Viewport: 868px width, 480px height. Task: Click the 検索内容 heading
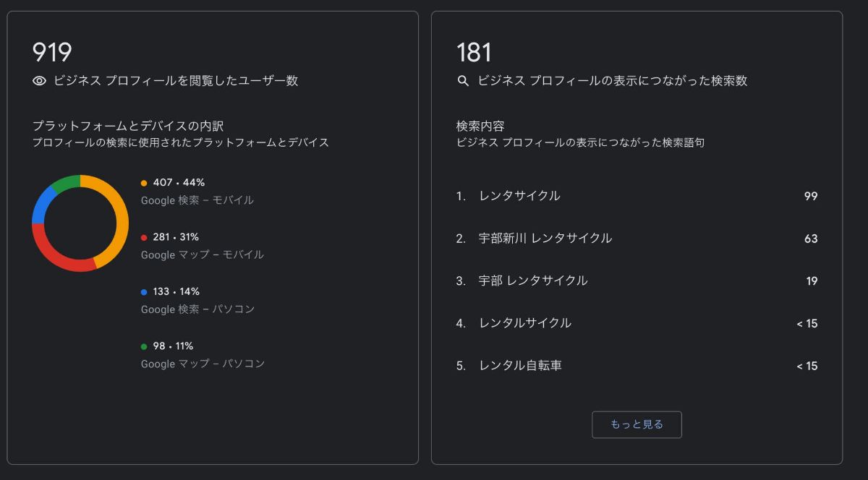pyautogui.click(x=480, y=127)
